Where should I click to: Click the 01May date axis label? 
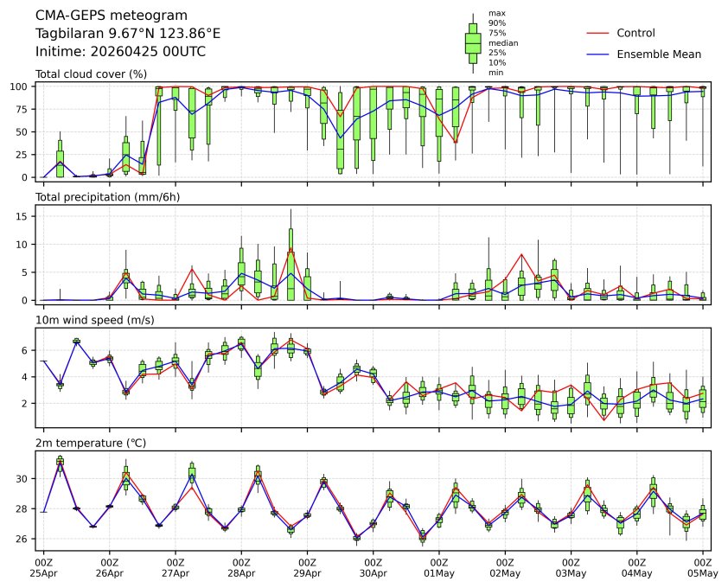(x=439, y=572)
